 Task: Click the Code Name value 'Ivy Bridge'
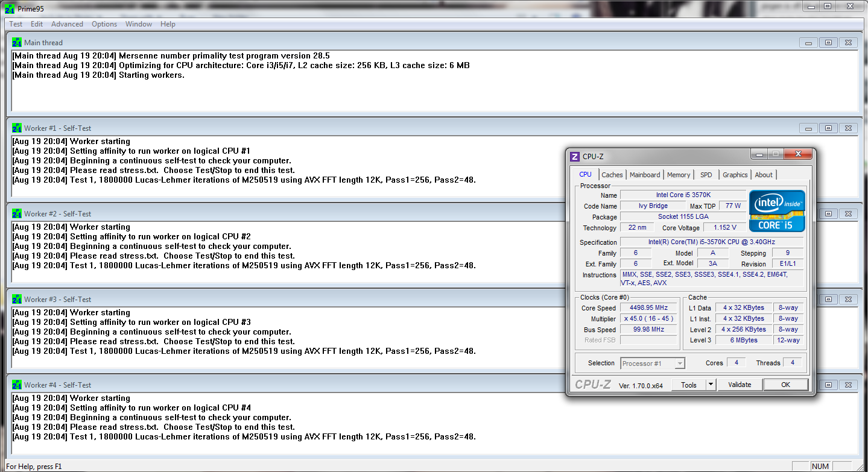pos(653,206)
